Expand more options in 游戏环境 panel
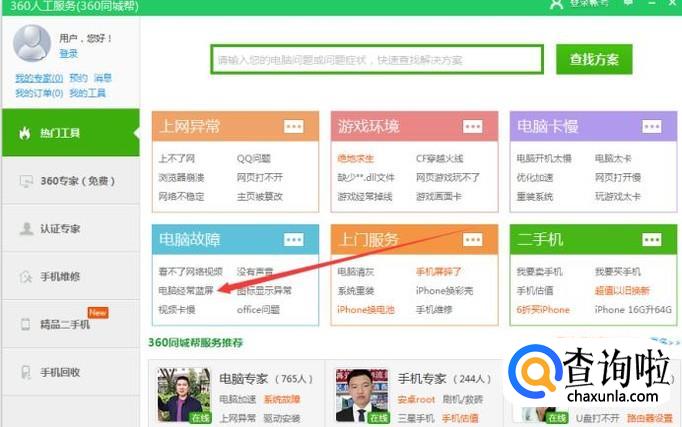Viewport: 682px width, 427px height. 472,126
